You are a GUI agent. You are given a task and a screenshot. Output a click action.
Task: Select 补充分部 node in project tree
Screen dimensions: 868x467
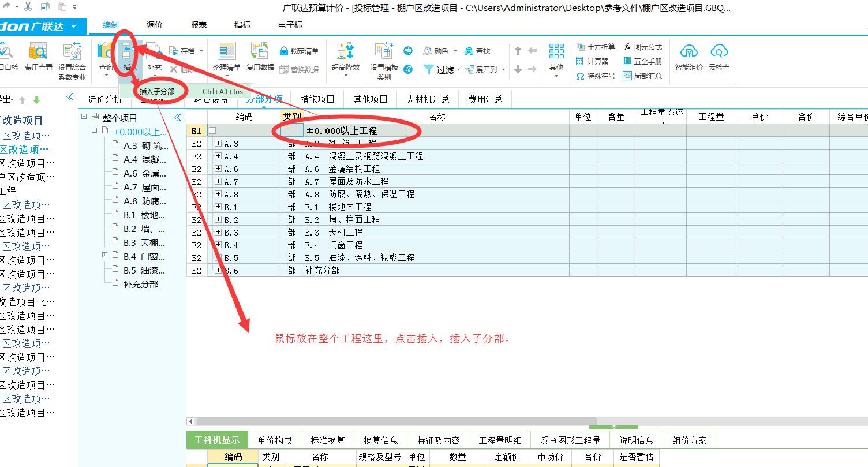coord(140,284)
